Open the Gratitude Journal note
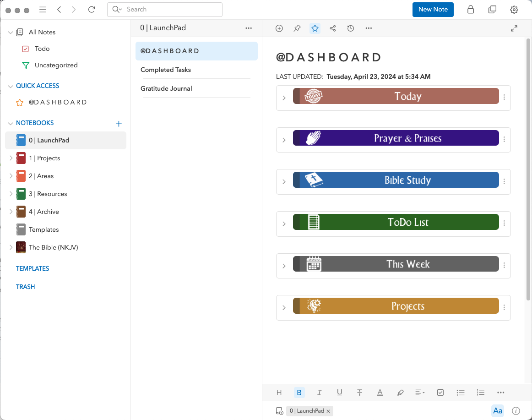This screenshot has width=532, height=420. 166,88
